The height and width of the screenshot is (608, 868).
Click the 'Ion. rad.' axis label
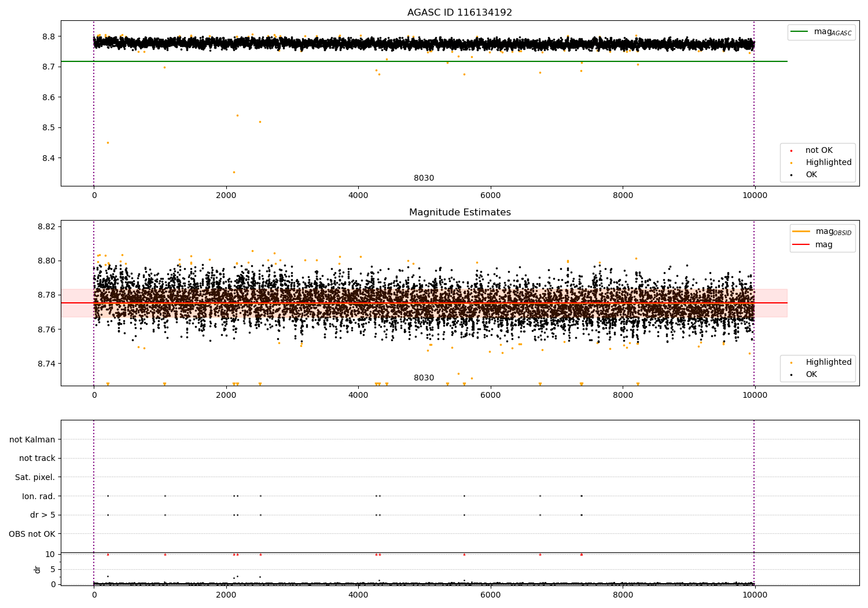(39, 496)
